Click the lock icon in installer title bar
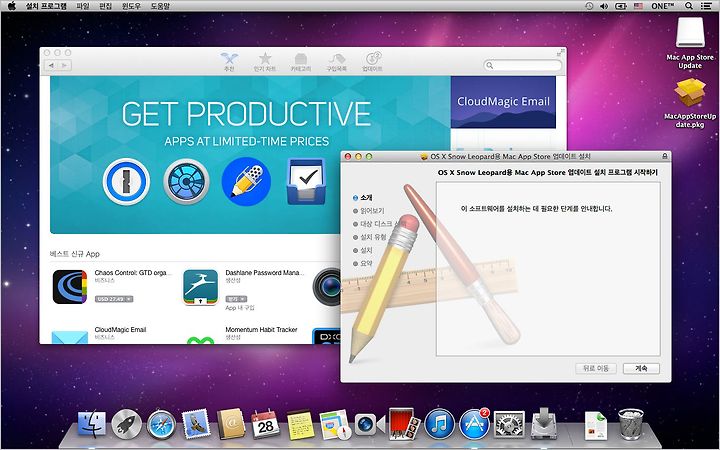Screen dimensions: 720x450 click(x=665, y=157)
